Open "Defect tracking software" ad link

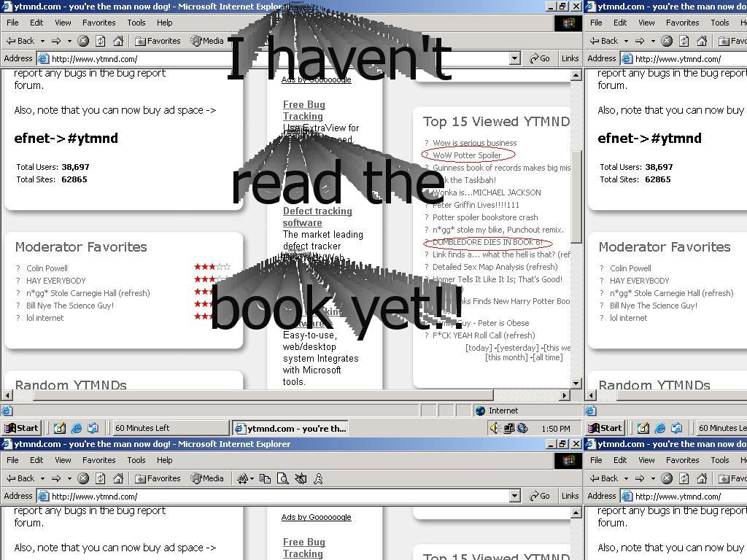click(317, 217)
